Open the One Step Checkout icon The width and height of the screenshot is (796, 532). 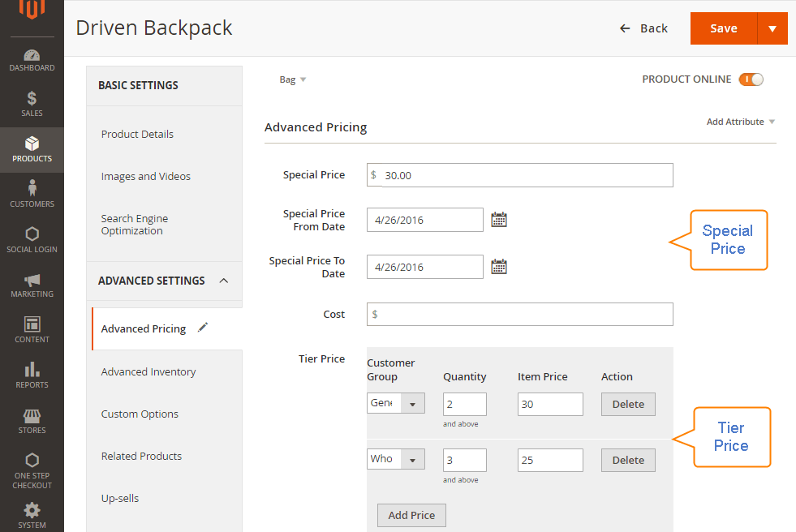(x=32, y=460)
